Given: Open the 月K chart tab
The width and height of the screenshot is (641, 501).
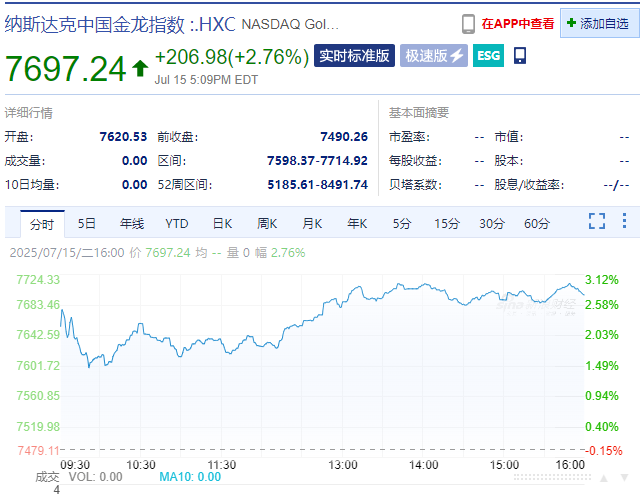Looking at the screenshot, I should click(x=312, y=223).
